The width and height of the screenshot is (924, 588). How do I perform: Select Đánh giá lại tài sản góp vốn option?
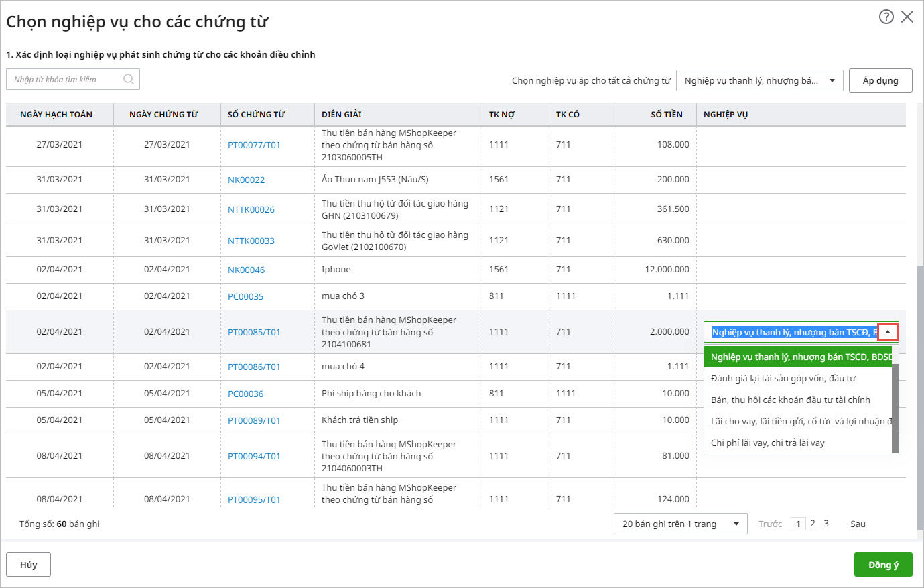783,378
